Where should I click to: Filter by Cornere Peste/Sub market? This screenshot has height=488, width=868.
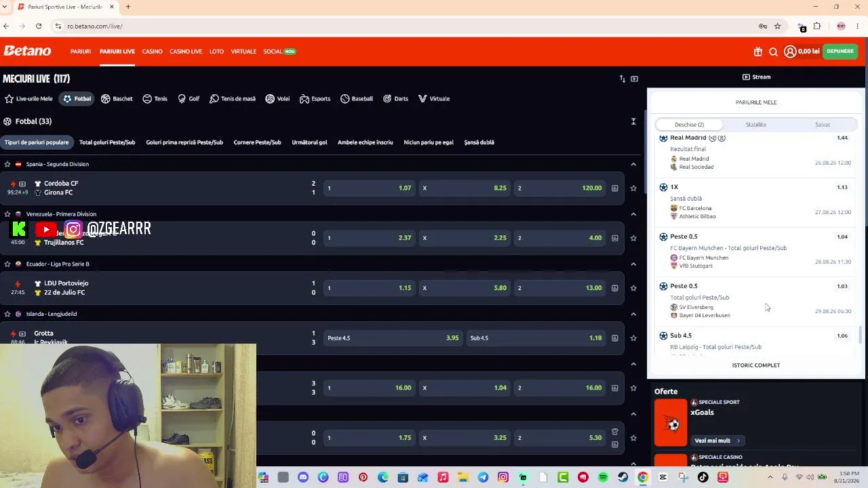[x=257, y=142]
